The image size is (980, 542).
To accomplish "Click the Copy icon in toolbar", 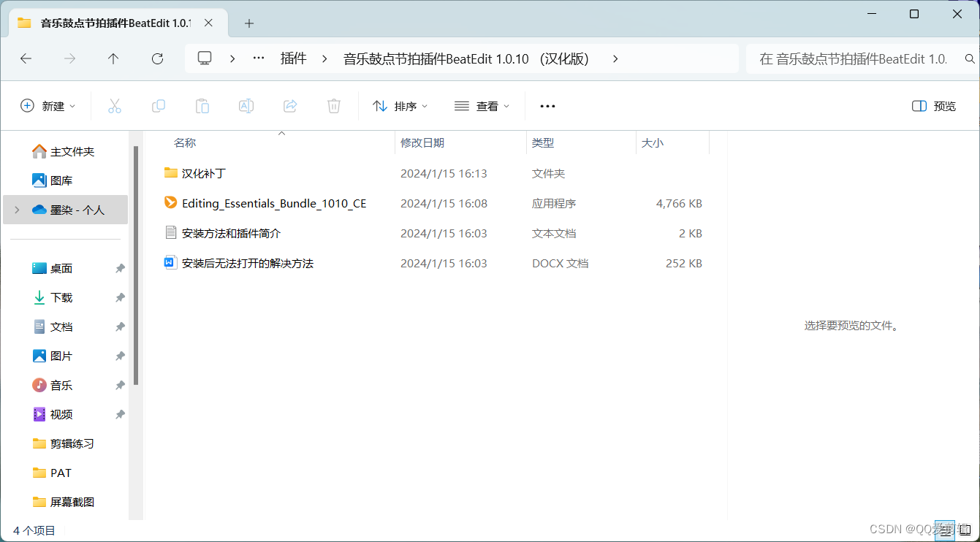I will pyautogui.click(x=159, y=106).
